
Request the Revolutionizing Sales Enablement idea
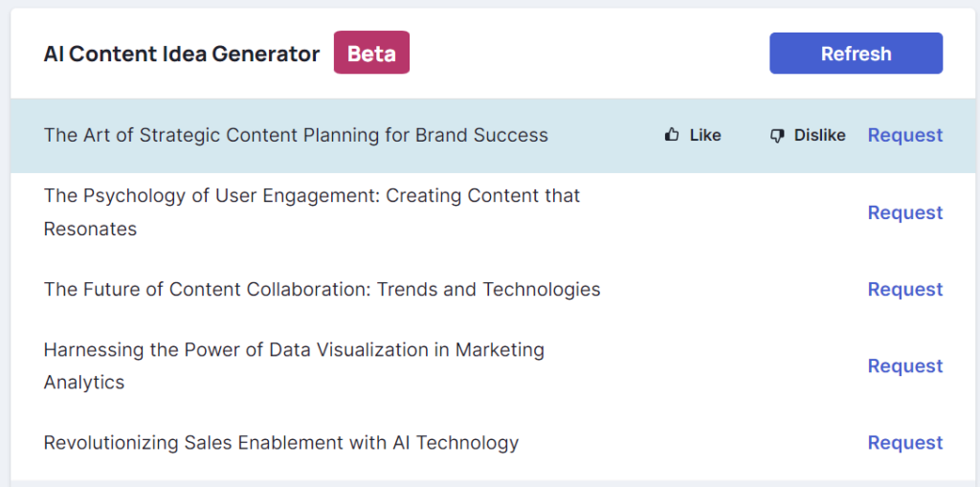click(x=905, y=443)
